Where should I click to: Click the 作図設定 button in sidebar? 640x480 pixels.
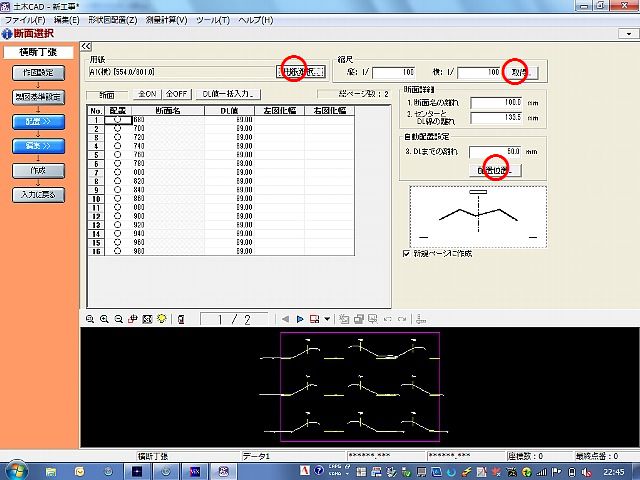pos(38,73)
